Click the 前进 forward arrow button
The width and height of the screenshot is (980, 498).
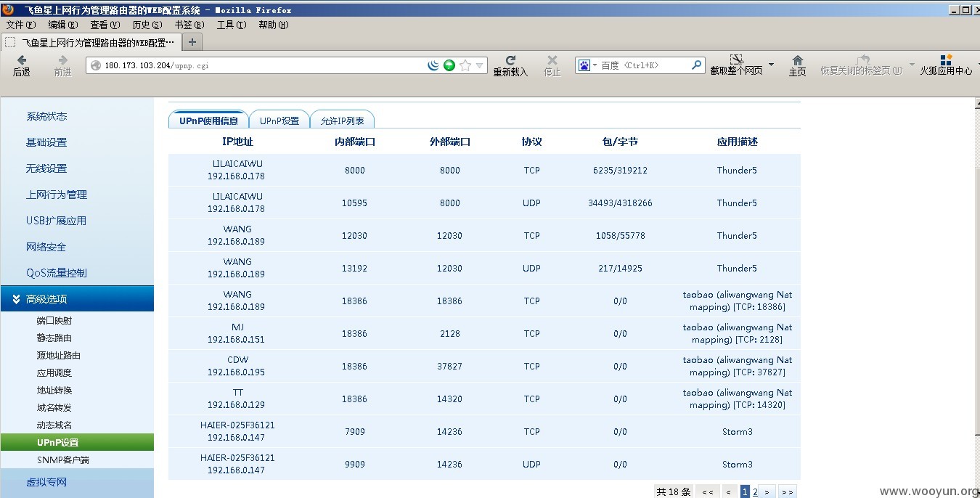[x=63, y=65]
